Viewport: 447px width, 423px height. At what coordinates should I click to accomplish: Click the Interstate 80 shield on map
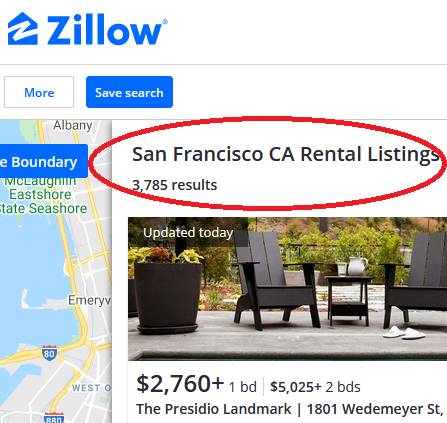(x=49, y=353)
